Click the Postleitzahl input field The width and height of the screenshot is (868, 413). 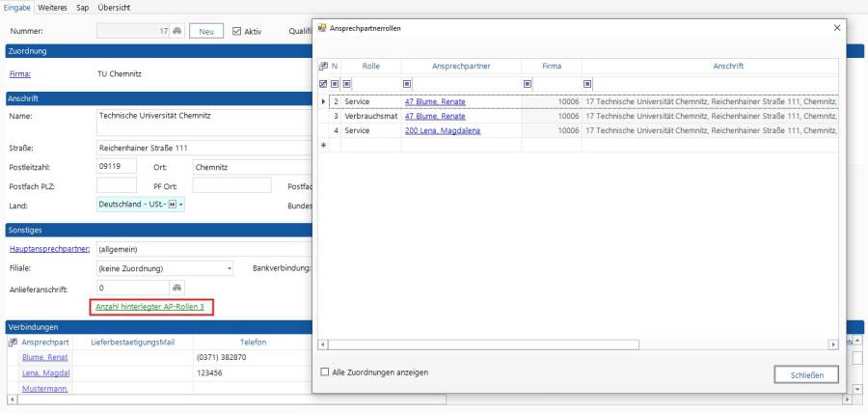point(117,166)
